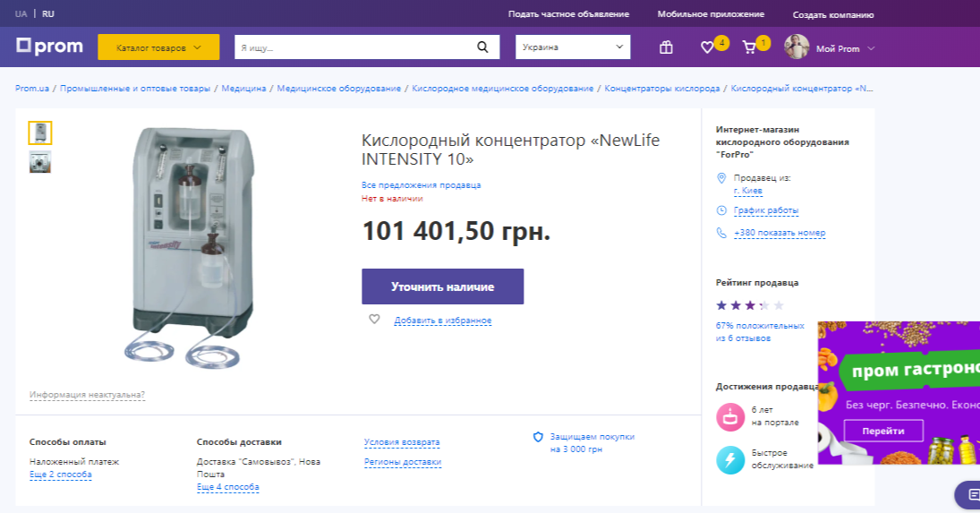Open Условия возврата link
The image size is (980, 513).
402,441
